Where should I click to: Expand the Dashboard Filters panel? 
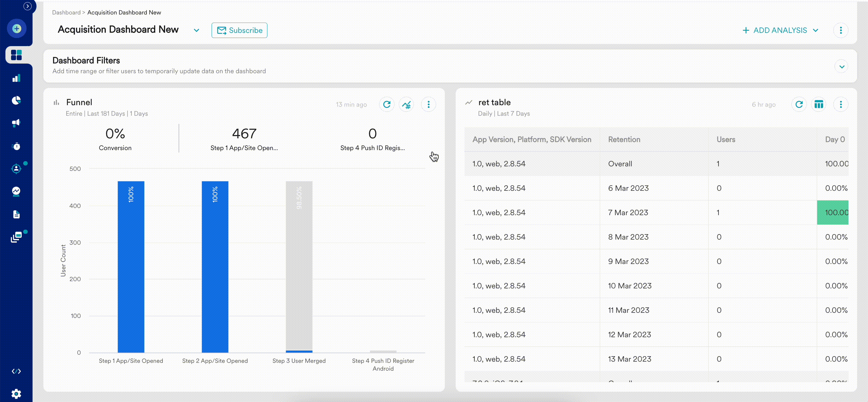(x=841, y=67)
